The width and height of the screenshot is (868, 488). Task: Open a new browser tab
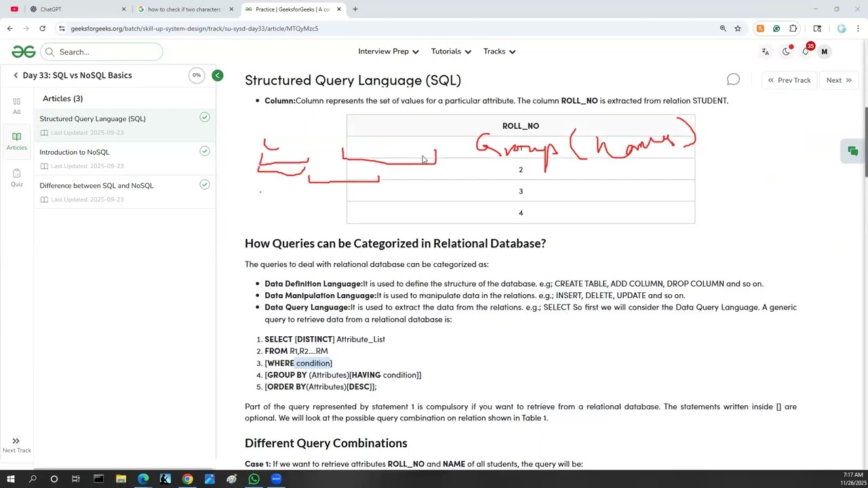[355, 9]
